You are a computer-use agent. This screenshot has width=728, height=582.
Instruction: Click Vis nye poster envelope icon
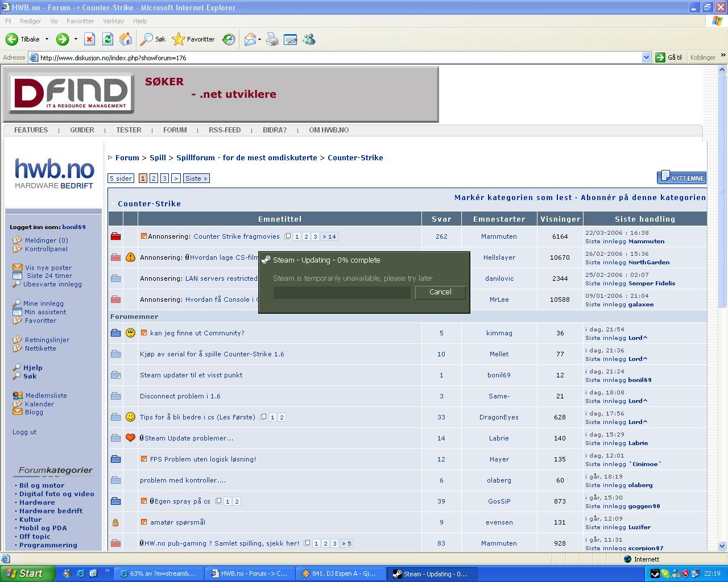tap(18, 267)
